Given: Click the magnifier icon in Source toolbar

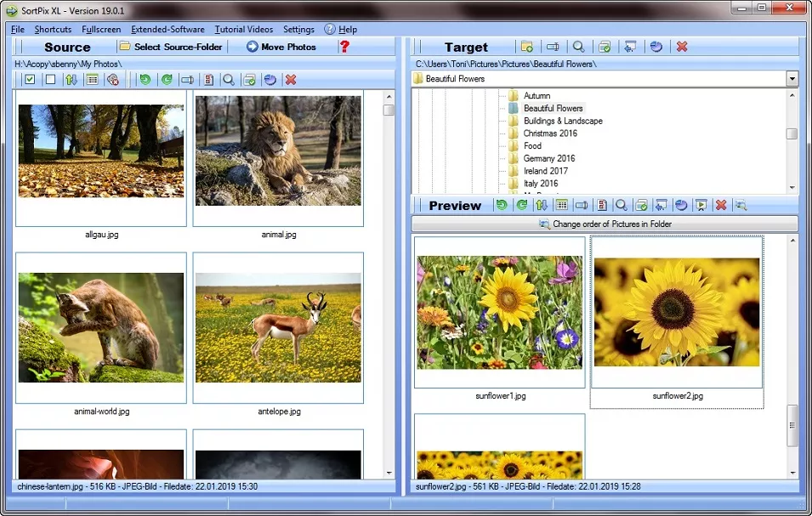Looking at the screenshot, I should pyautogui.click(x=229, y=79).
